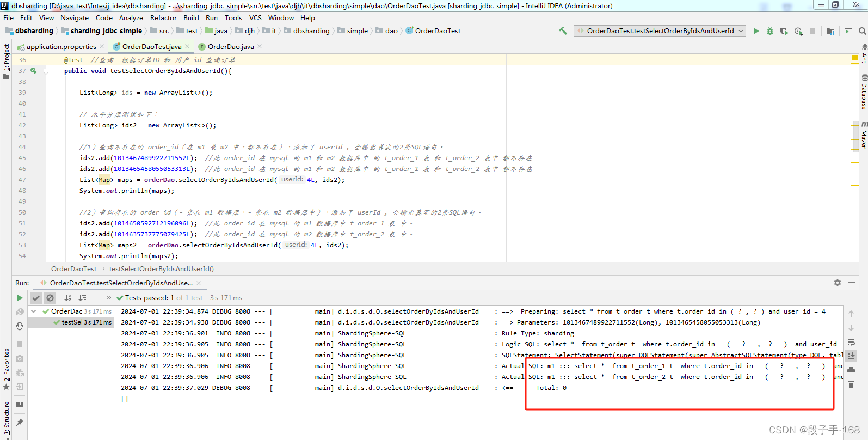Image resolution: width=868 pixels, height=440 pixels.
Task: Open the run configuration dropdown
Action: 660,31
